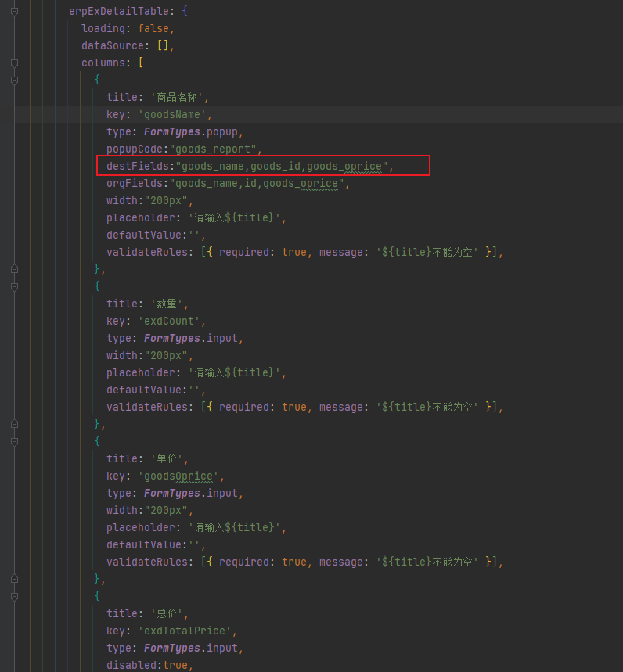Image resolution: width=623 pixels, height=672 pixels.
Task: Click defaultValue line in the goodsName column
Action: 156,235
